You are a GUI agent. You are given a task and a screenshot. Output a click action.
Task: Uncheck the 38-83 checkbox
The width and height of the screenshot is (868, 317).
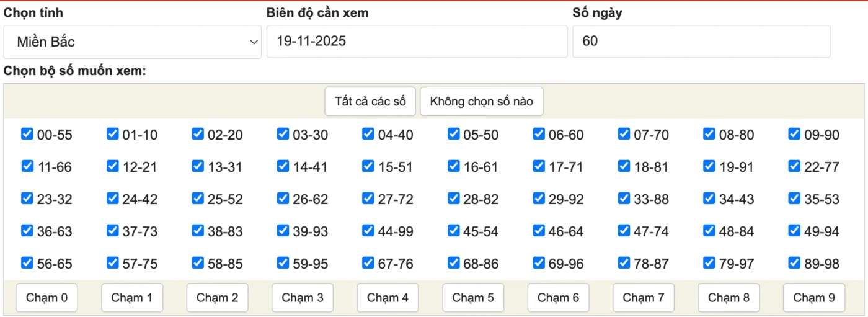click(x=198, y=231)
